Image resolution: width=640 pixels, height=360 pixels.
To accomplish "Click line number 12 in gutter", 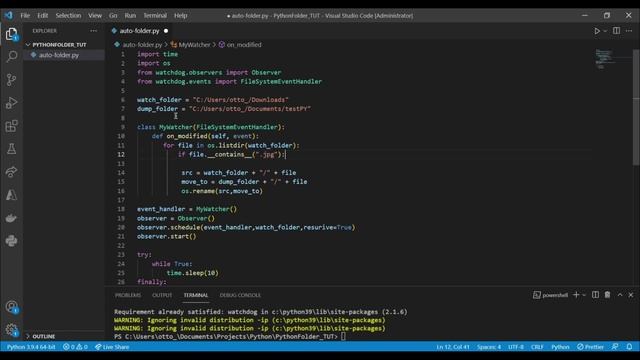I will click(x=121, y=154).
